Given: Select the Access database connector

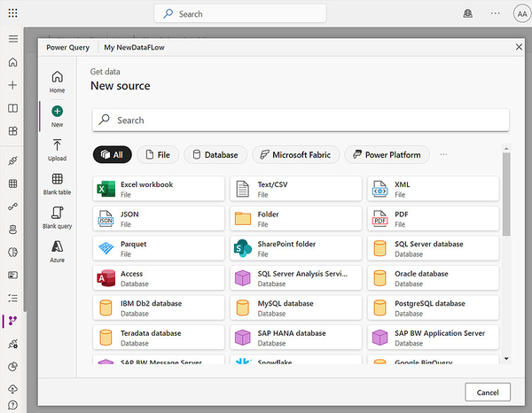Looking at the screenshot, I should pyautogui.click(x=159, y=278).
